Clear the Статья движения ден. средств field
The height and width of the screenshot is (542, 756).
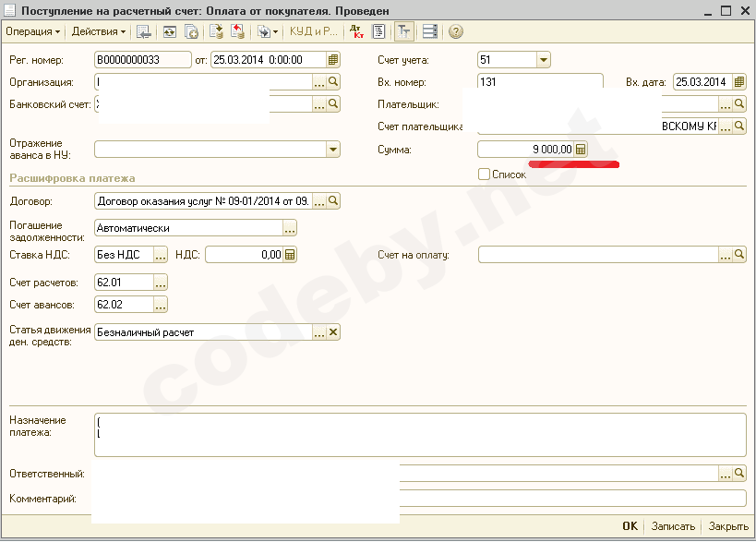pos(333,332)
